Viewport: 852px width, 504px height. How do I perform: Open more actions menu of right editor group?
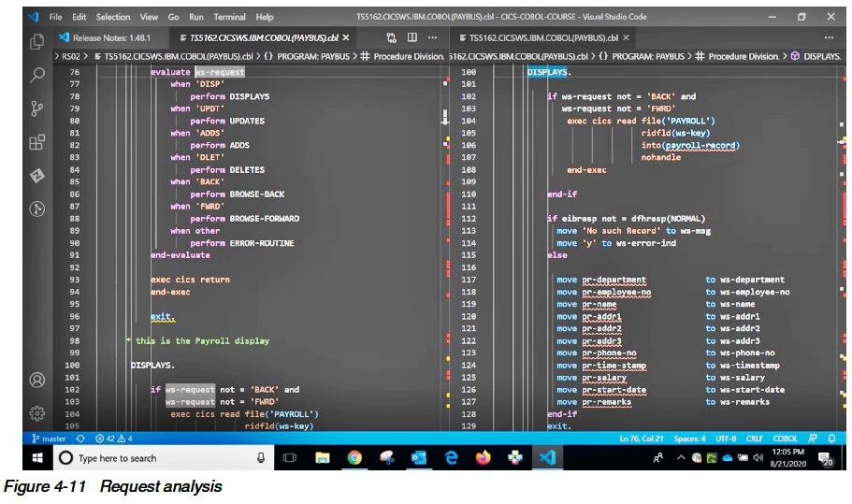coord(827,37)
